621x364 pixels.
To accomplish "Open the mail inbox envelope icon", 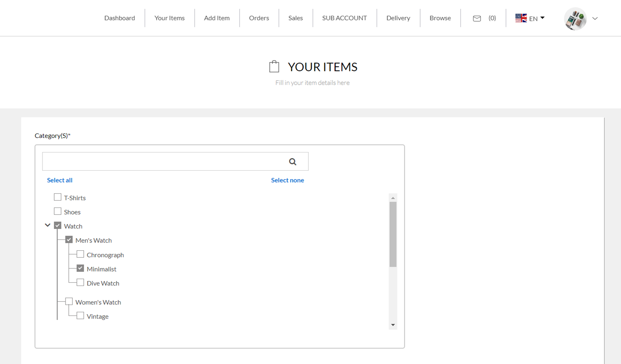I will [x=477, y=18].
